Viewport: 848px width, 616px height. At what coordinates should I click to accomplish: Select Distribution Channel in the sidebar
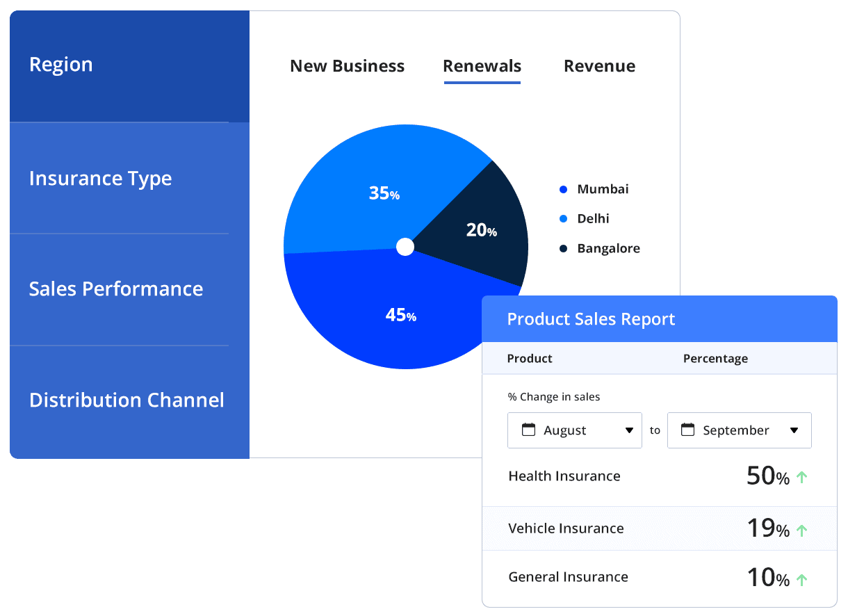click(127, 400)
